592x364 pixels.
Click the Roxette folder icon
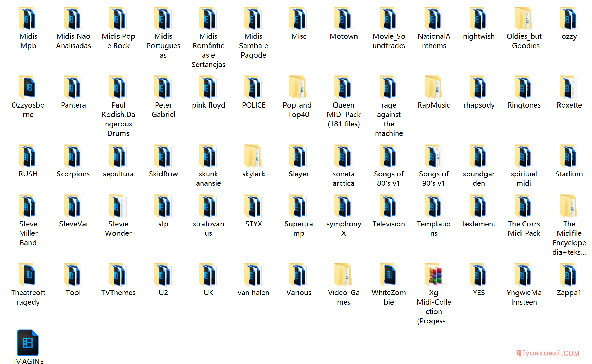(569, 88)
